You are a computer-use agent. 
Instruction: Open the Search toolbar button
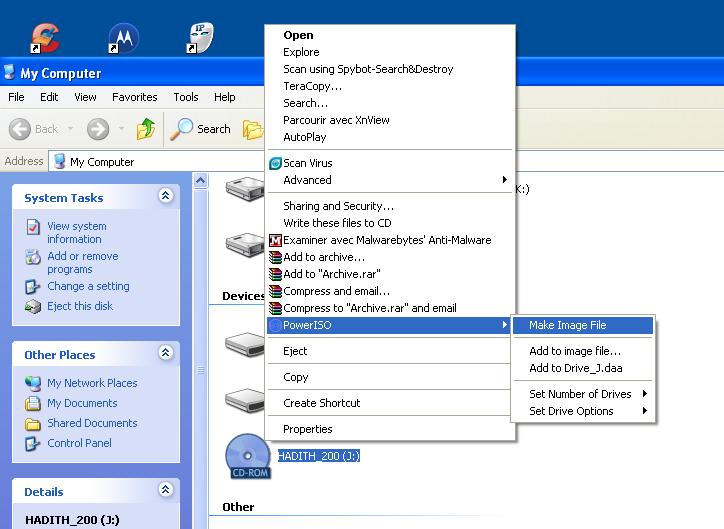(x=200, y=129)
